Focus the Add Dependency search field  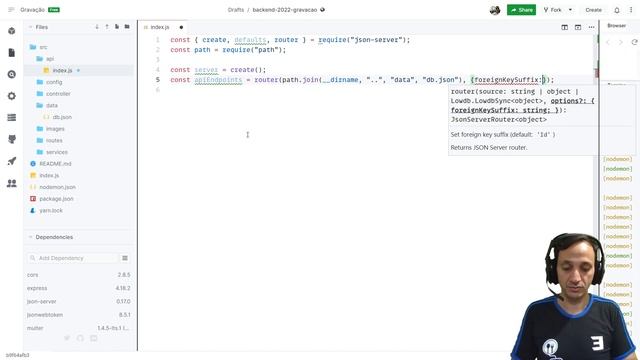[x=73, y=258]
